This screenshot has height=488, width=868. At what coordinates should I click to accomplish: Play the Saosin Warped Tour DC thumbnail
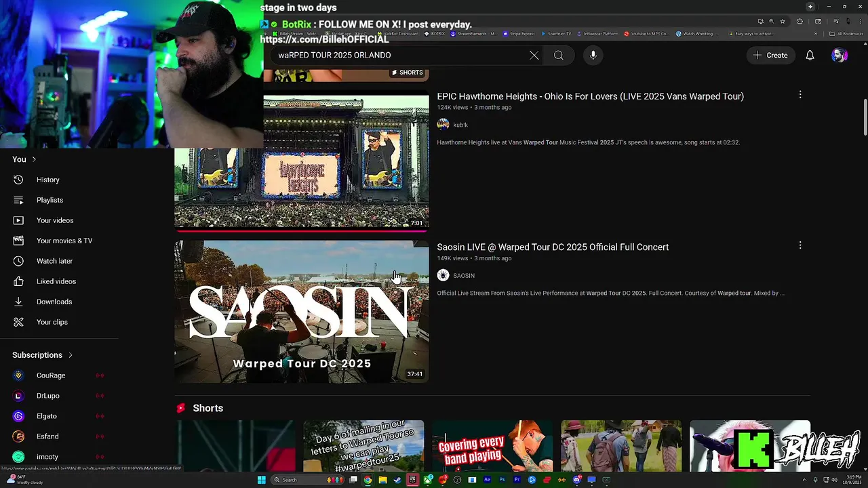click(x=302, y=312)
